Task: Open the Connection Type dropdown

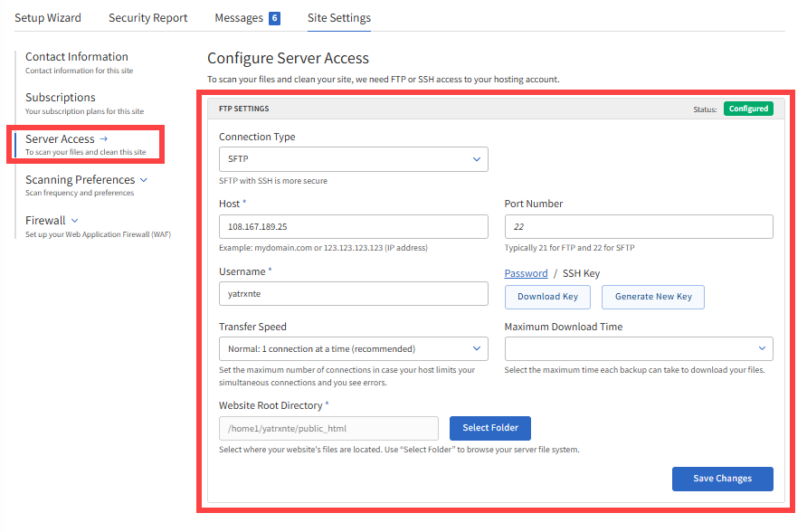Action: [353, 158]
